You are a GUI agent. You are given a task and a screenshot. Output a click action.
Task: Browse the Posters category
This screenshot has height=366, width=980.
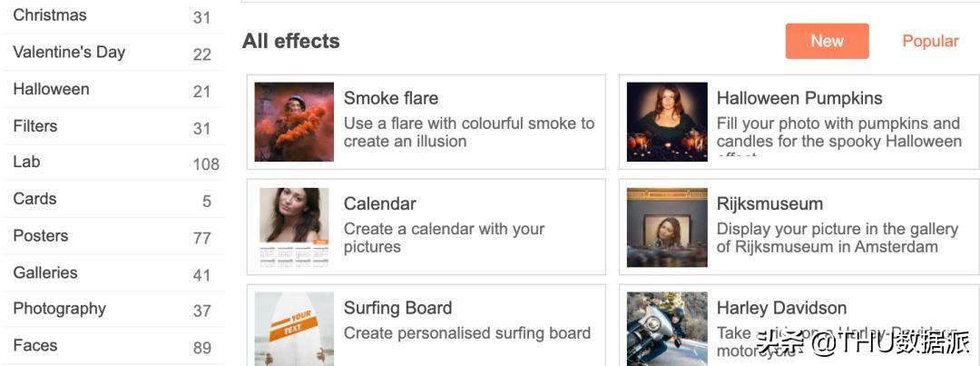41,235
